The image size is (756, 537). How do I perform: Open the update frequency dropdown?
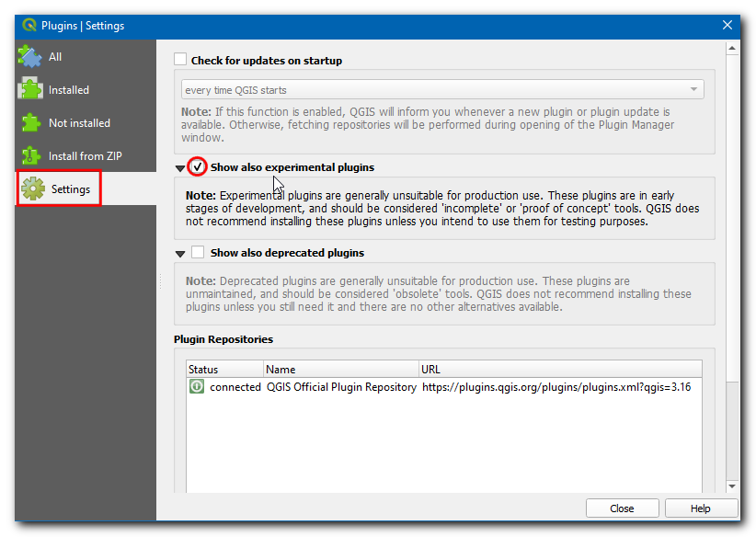443,90
